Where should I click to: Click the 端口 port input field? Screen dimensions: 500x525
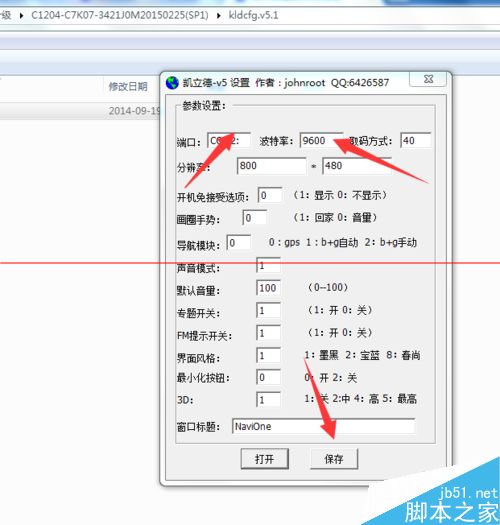coord(229,141)
